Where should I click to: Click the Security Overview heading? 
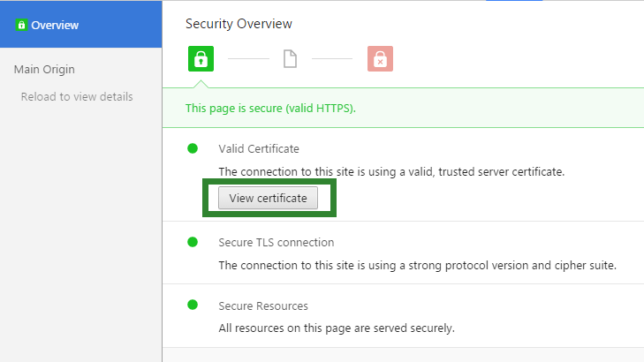coord(239,24)
